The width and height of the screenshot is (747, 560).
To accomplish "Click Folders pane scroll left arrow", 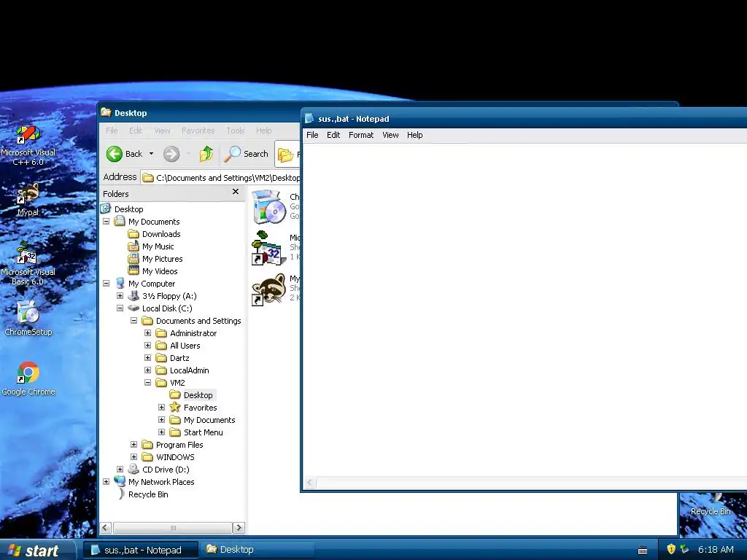I will [106, 528].
